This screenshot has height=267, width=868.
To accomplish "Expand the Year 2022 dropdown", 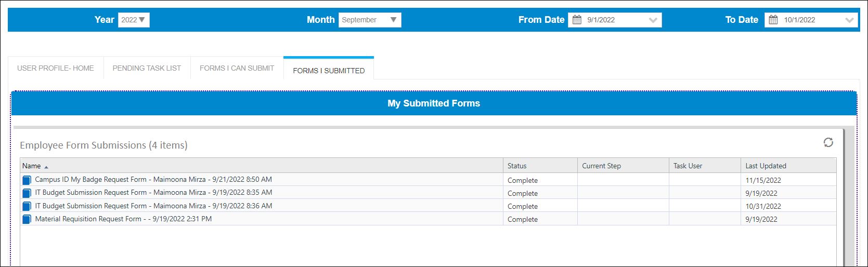I will [134, 20].
